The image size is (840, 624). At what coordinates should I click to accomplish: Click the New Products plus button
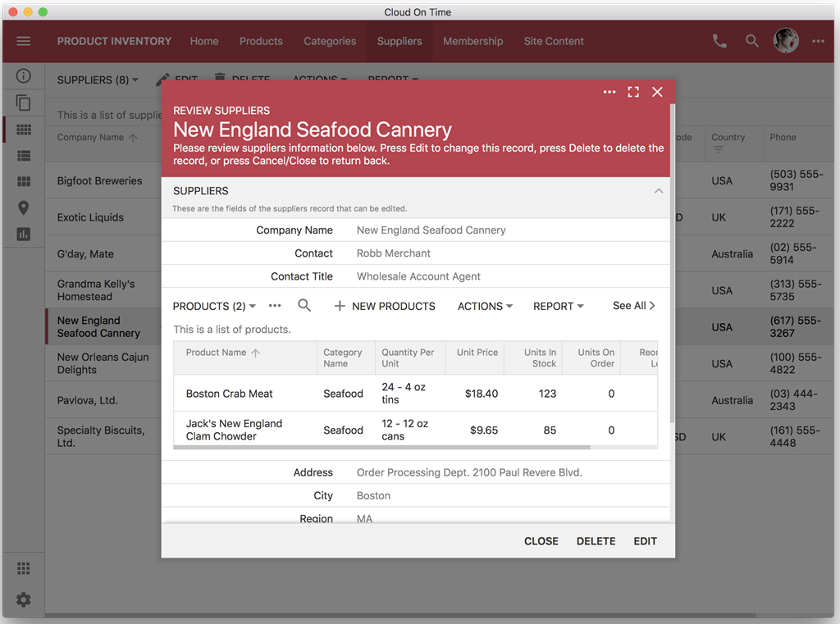pyautogui.click(x=385, y=306)
